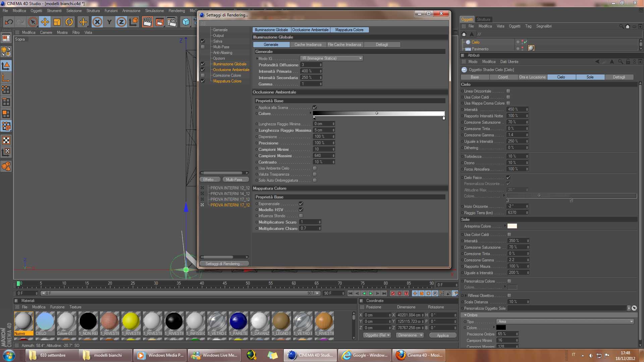Open the Dimensione dropdown in Coordinate
Screen dimensions: 644x362
coord(410,335)
